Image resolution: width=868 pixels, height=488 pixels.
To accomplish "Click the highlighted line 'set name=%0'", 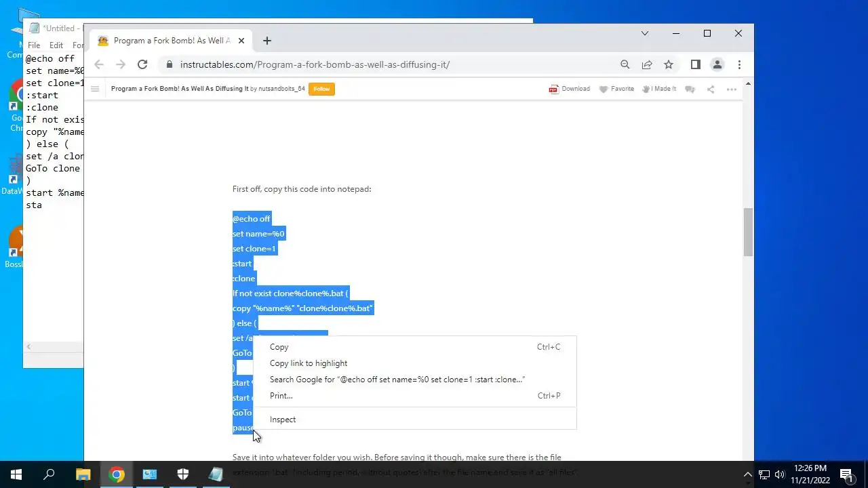I will [258, 234].
